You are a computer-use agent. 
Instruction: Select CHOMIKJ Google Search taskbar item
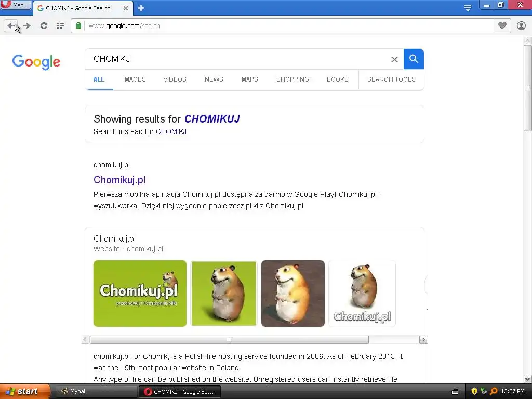coord(180,392)
